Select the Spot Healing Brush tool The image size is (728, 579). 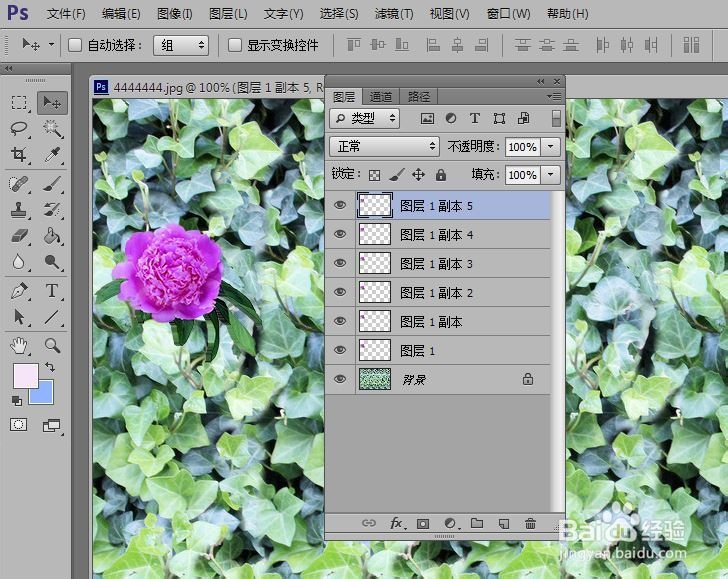pos(19,184)
